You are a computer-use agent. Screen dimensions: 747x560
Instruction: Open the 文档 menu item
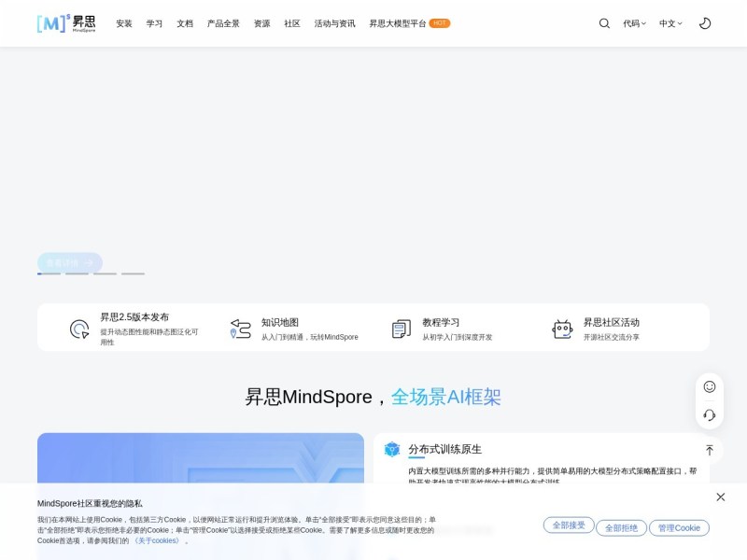[x=185, y=23]
